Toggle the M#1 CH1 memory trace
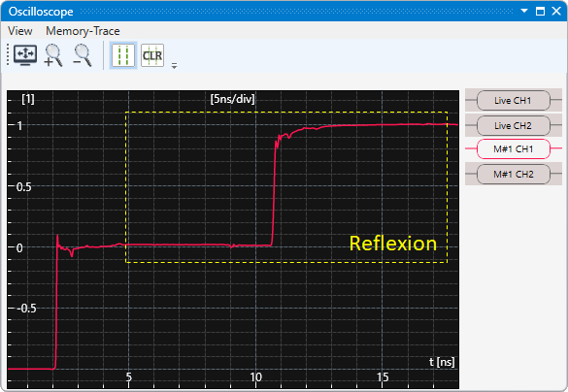Screen dimensions: 568x392 (514, 148)
